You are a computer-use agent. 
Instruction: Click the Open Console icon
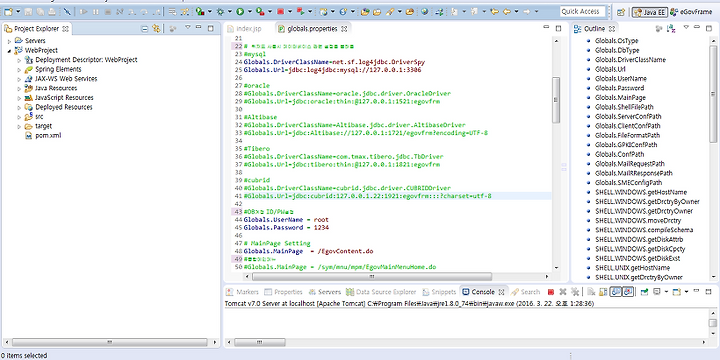point(676,292)
